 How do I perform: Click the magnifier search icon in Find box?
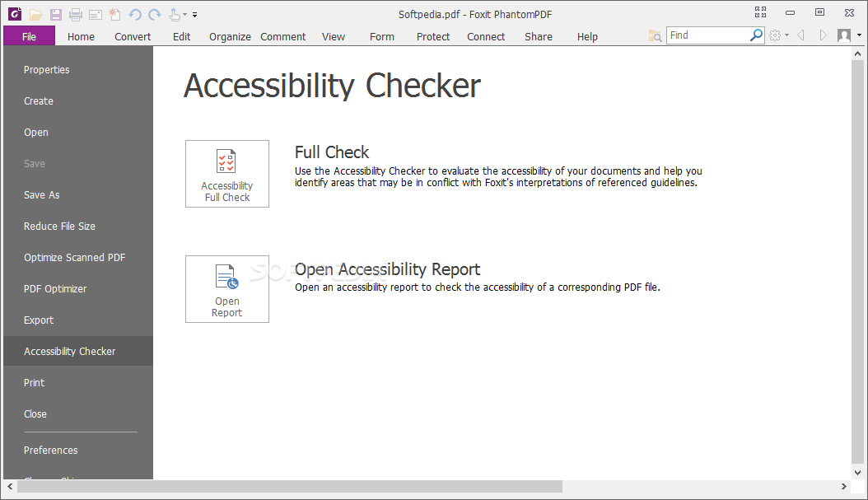coord(756,35)
